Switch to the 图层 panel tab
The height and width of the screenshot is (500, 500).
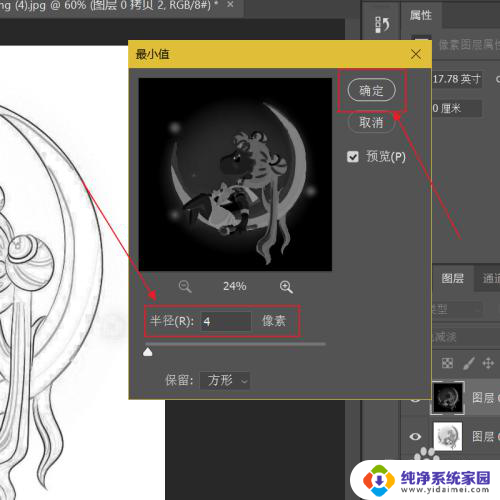pos(452,278)
